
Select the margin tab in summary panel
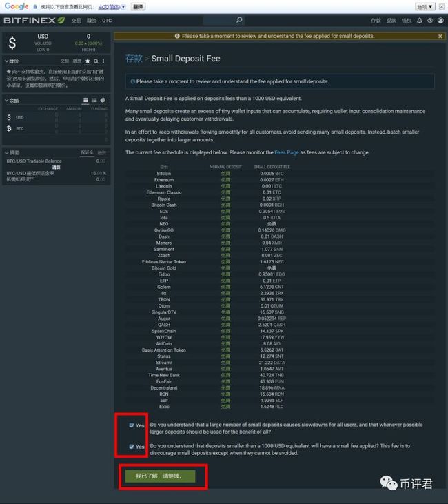click(87, 152)
